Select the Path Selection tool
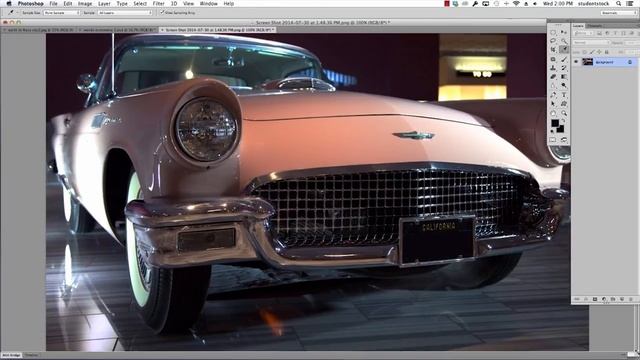 [x=553, y=104]
